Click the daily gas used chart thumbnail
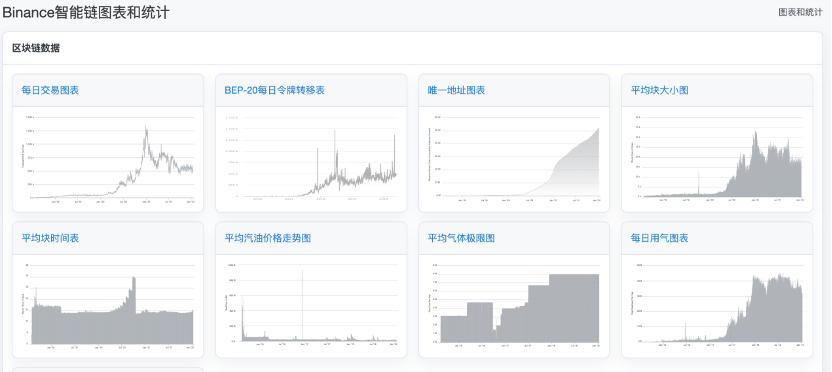 pos(717,304)
